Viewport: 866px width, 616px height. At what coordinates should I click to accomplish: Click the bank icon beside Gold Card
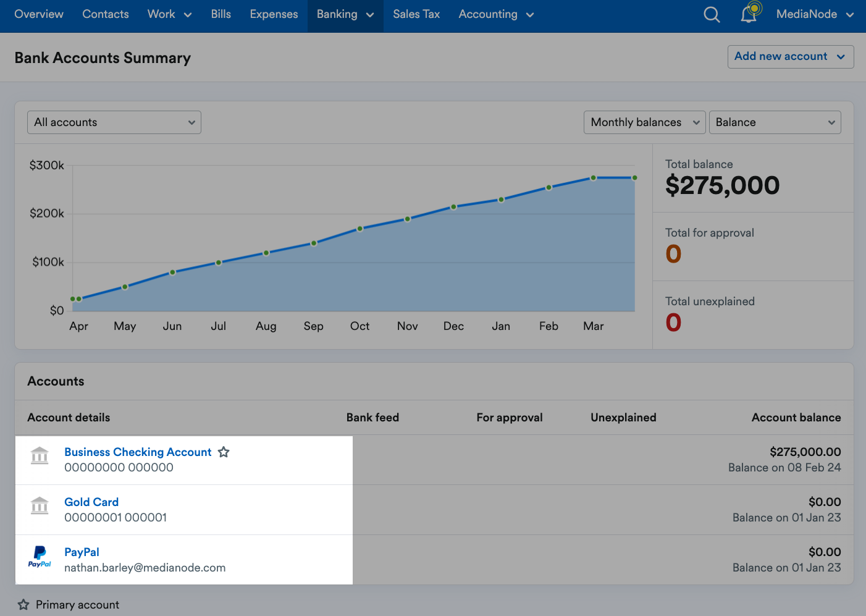coord(40,506)
